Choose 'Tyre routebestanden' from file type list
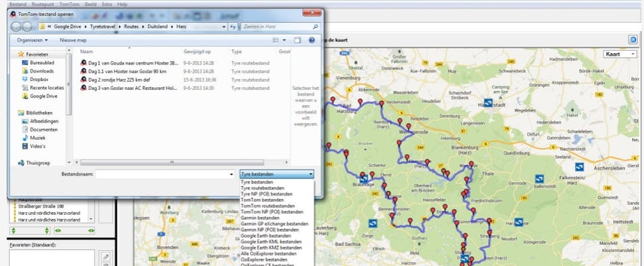644x266 pixels. [x=262, y=188]
